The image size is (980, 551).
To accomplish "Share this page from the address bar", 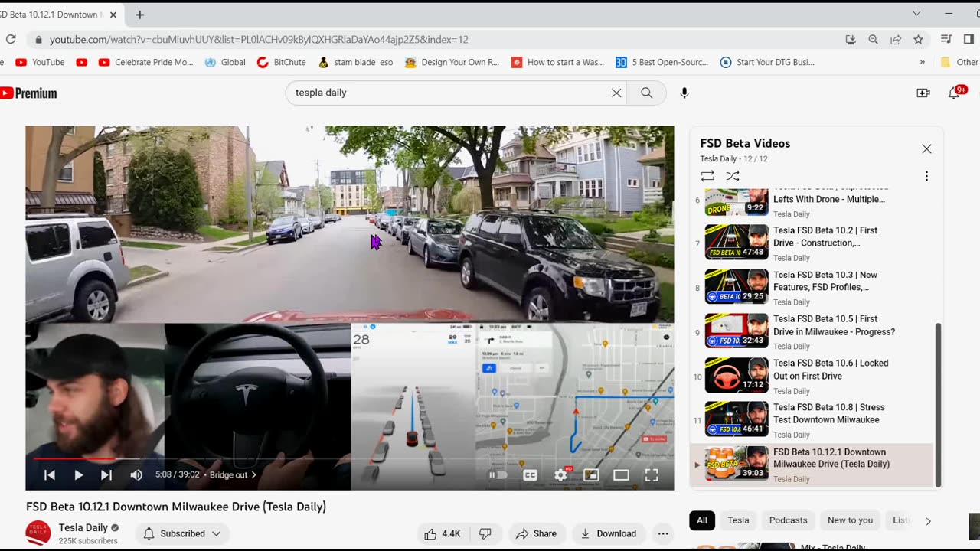I will (x=896, y=40).
